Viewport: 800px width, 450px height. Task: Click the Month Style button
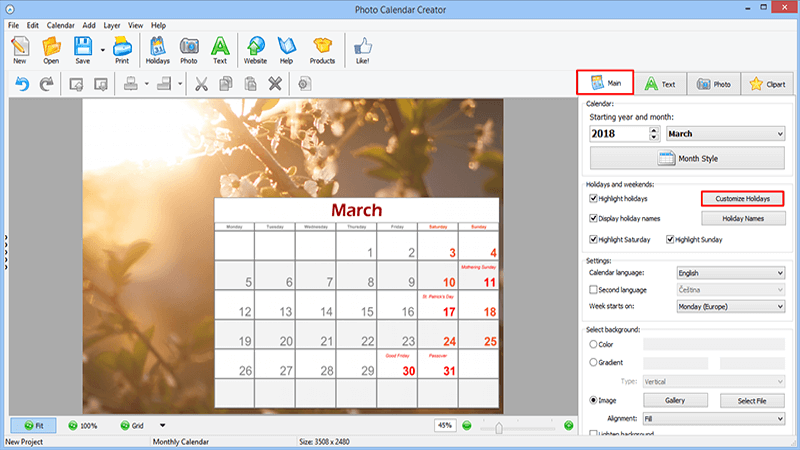[687, 158]
